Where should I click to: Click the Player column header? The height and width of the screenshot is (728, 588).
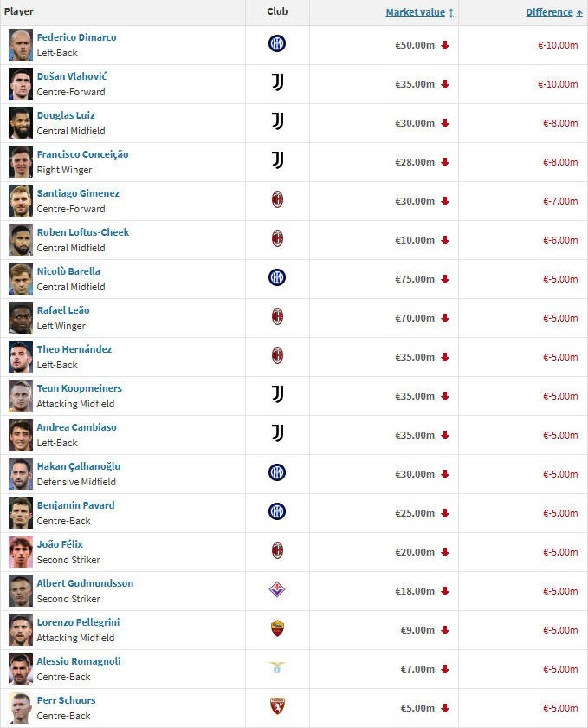tap(19, 12)
